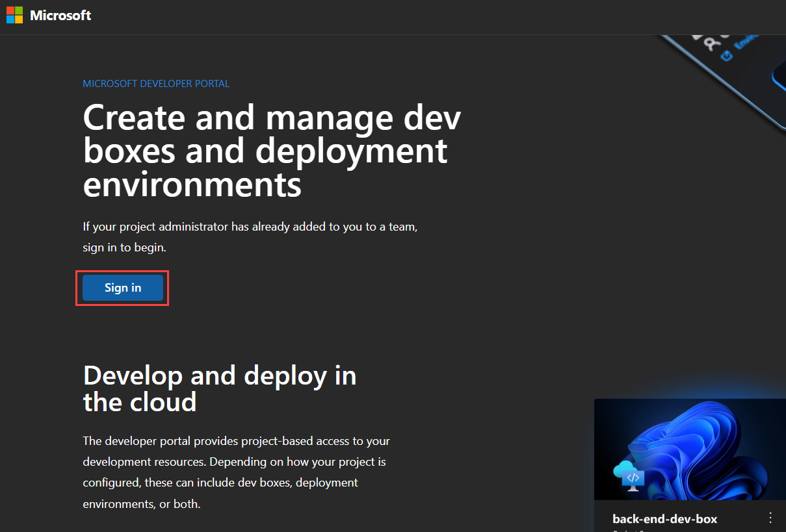Click the back-end-dev-box card title
The height and width of the screenshot is (532, 786).
pyautogui.click(x=664, y=519)
